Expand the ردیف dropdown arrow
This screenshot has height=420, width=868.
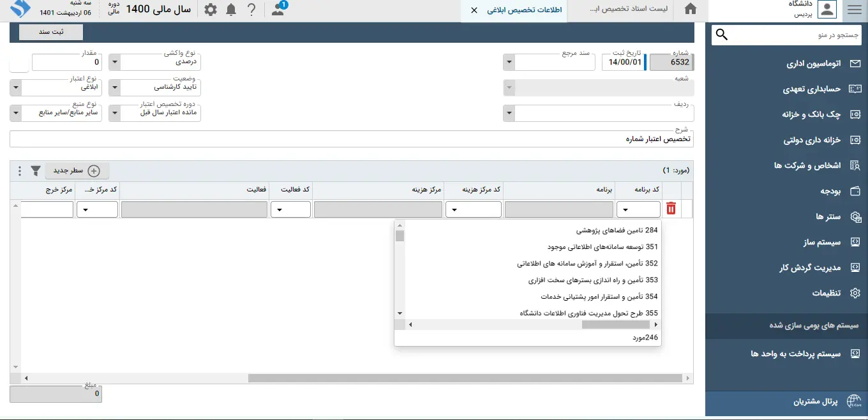509,114
